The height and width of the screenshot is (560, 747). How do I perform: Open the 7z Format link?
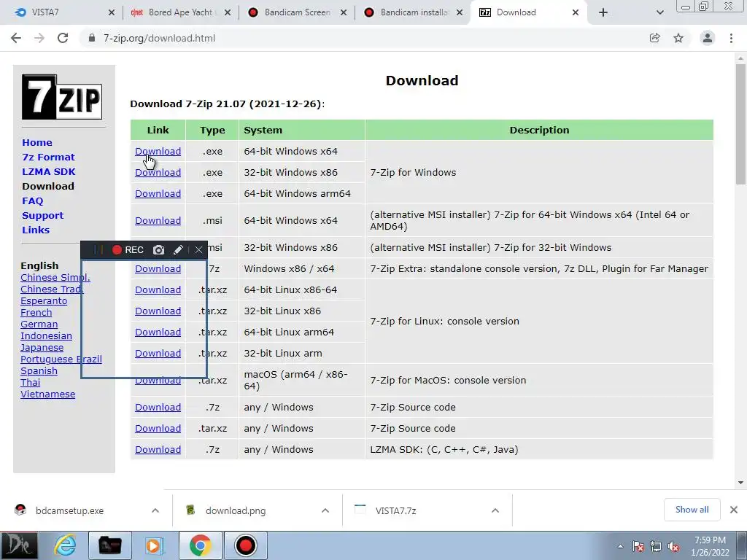pos(48,157)
